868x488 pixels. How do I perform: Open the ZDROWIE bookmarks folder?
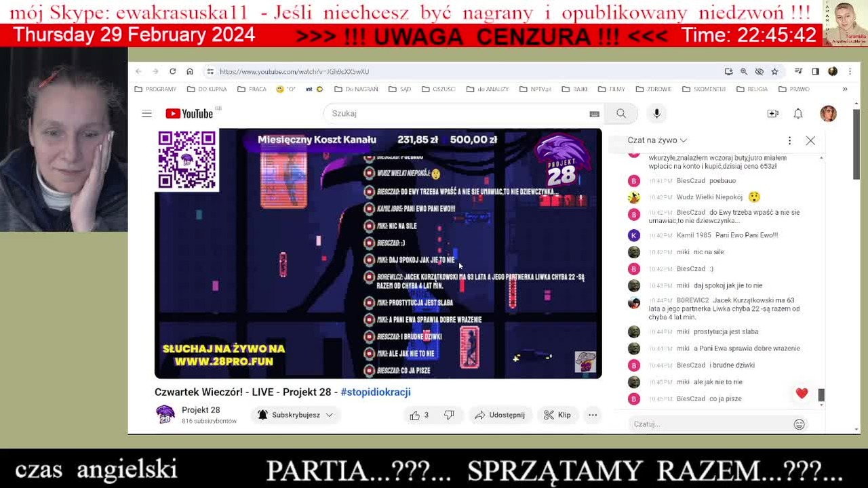point(653,89)
